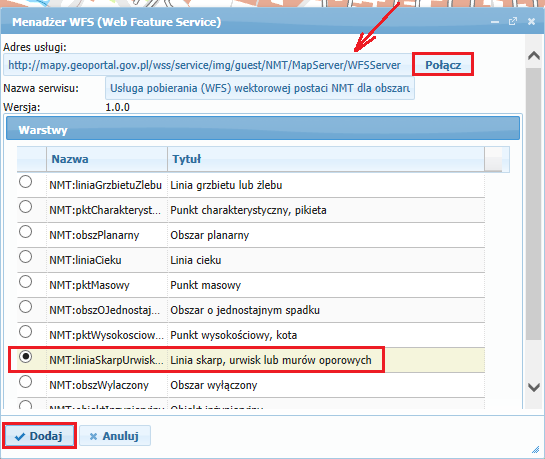Image resolution: width=545 pixels, height=459 pixels.
Task: Click resize grip in dialog corner
Action: pos(535,450)
